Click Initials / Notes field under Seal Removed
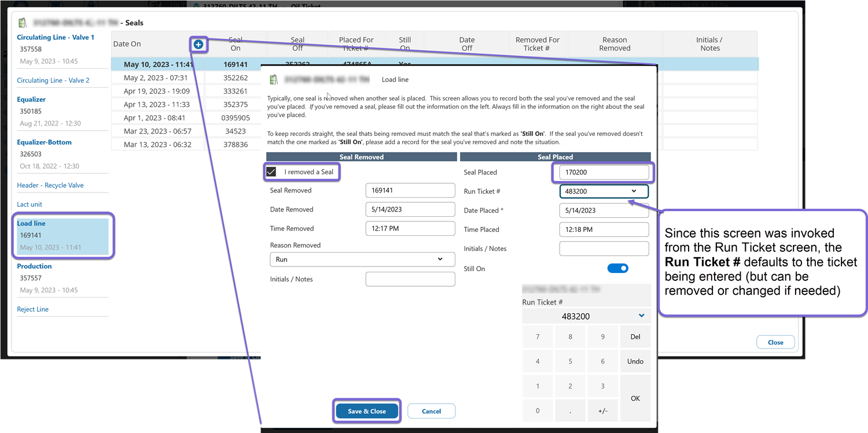 (x=410, y=279)
